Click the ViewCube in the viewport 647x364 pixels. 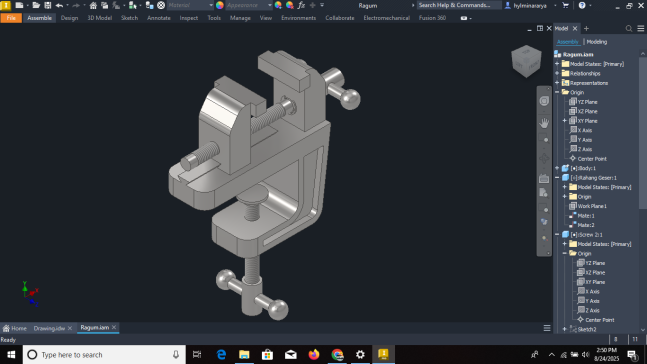click(x=526, y=61)
